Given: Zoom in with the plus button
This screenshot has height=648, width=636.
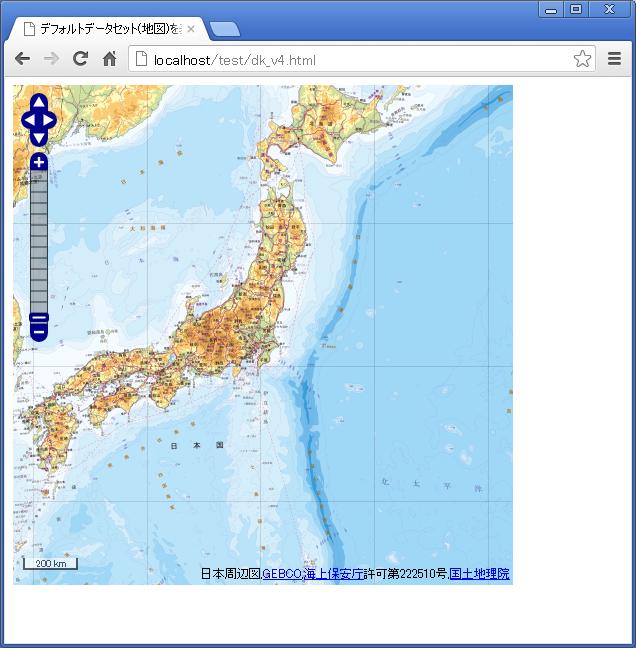Looking at the screenshot, I should click(39, 162).
